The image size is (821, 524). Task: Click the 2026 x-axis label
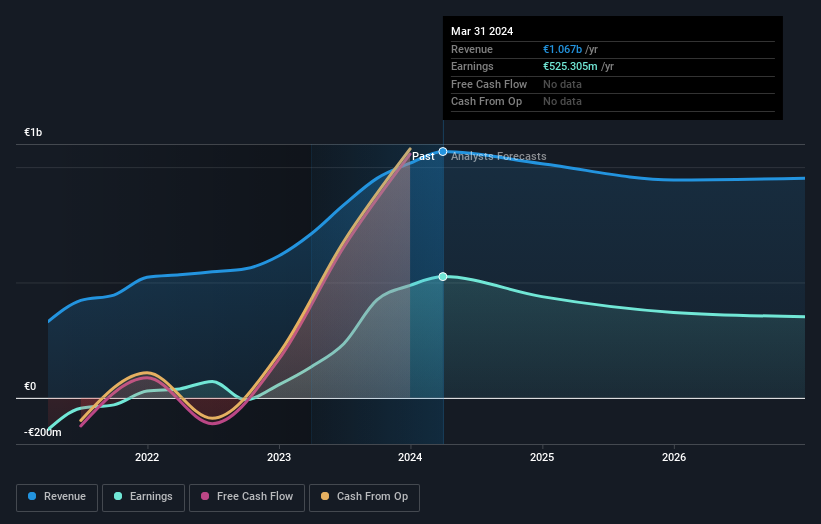click(x=674, y=457)
